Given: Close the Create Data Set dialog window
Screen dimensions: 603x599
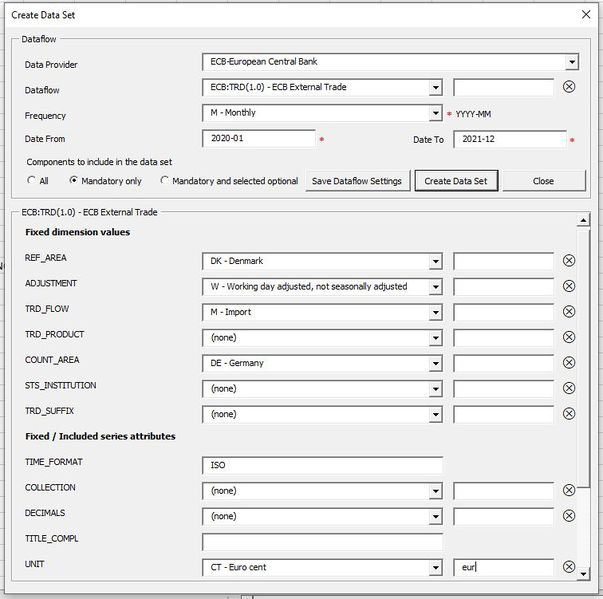Looking at the screenshot, I should click(586, 15).
